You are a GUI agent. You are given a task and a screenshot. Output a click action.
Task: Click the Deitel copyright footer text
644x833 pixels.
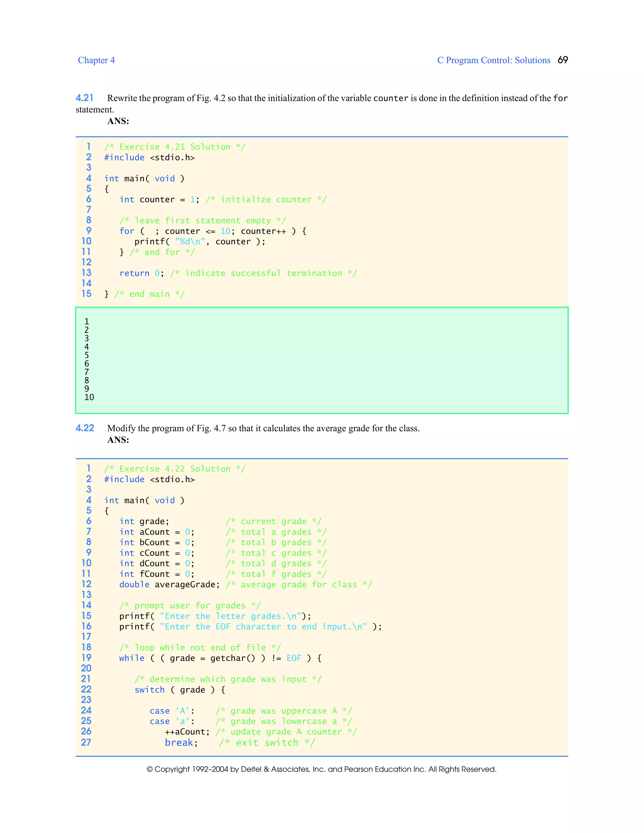pos(321,769)
